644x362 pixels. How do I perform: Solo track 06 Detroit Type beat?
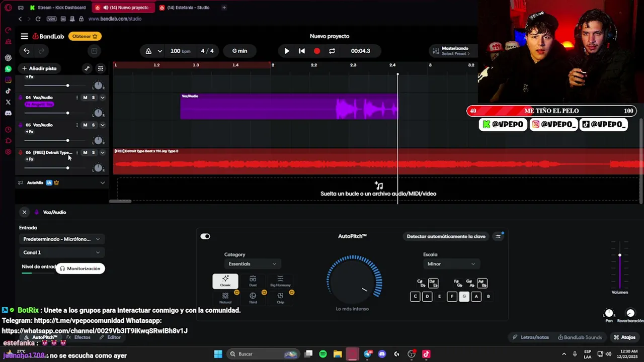coord(93,152)
